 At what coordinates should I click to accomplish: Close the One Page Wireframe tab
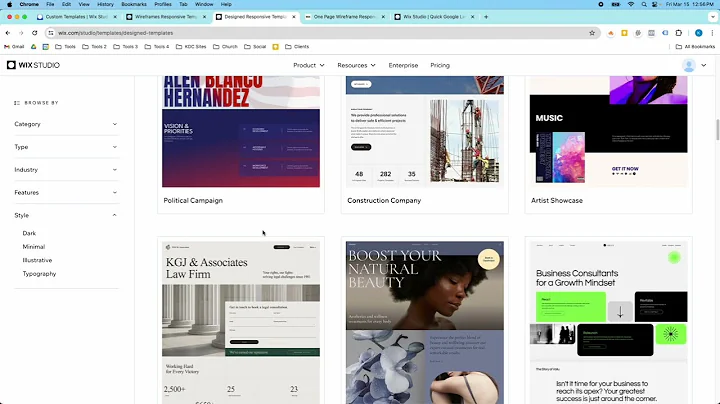coord(383,17)
